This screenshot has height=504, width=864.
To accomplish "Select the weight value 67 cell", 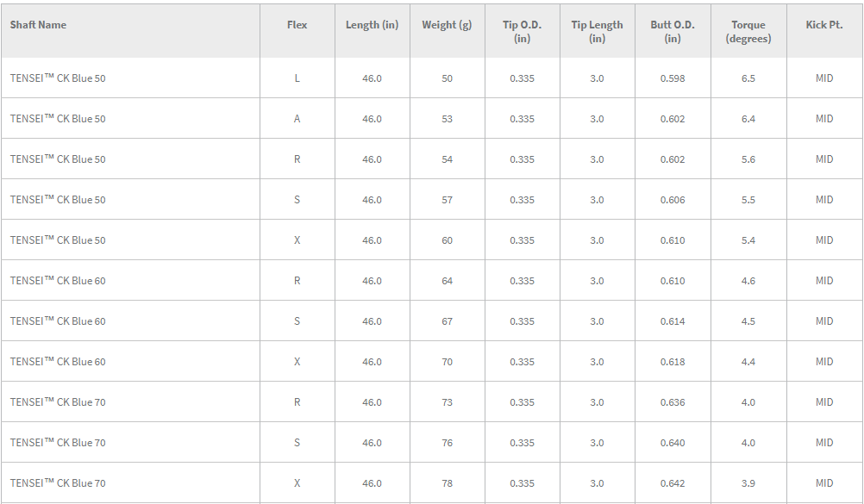I will pos(447,321).
